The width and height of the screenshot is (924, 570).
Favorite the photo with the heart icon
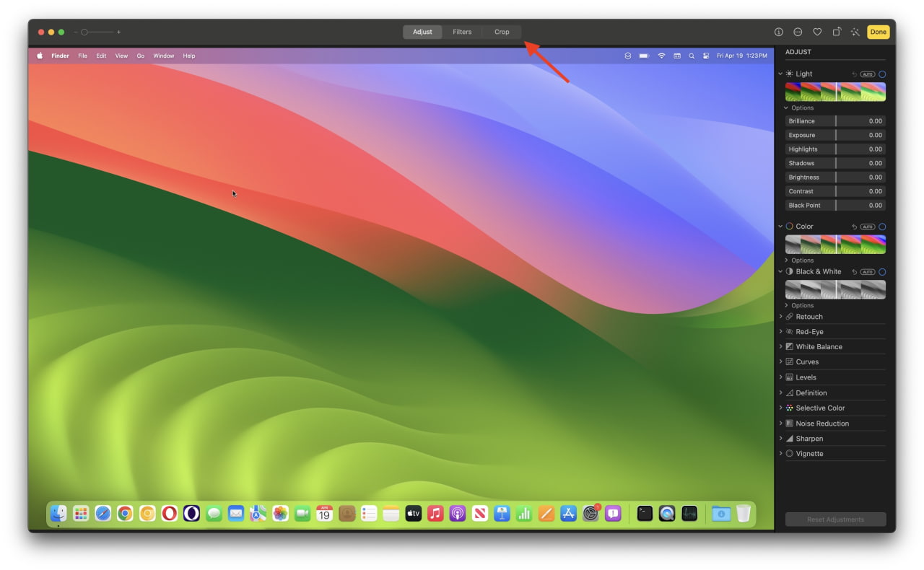817,32
